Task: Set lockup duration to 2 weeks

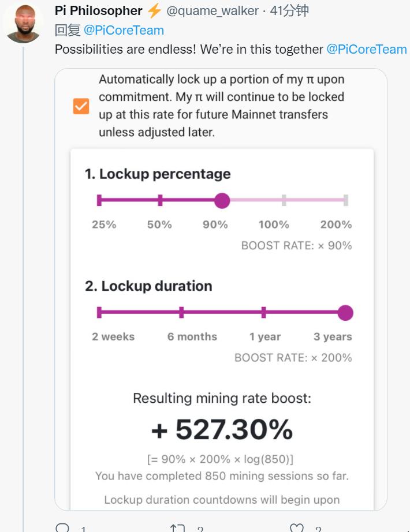Action: tap(99, 313)
